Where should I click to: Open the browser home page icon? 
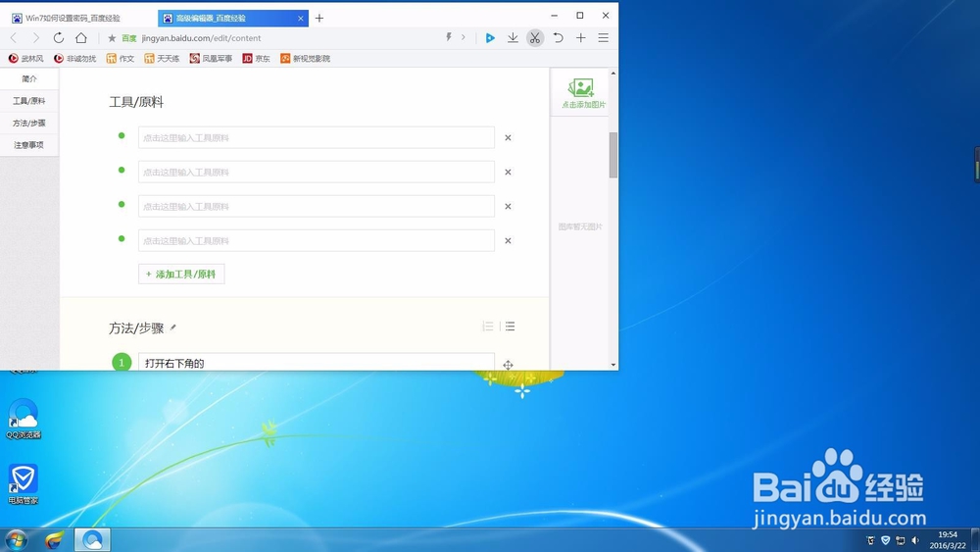81,38
